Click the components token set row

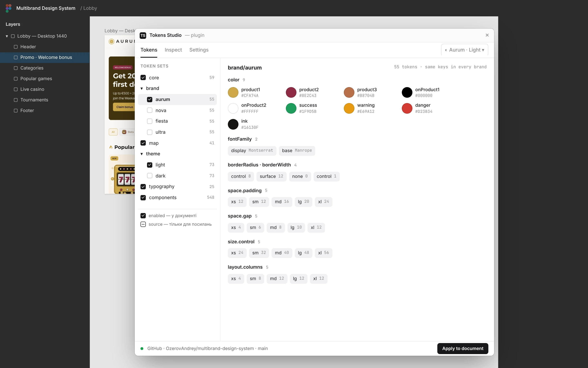click(177, 198)
